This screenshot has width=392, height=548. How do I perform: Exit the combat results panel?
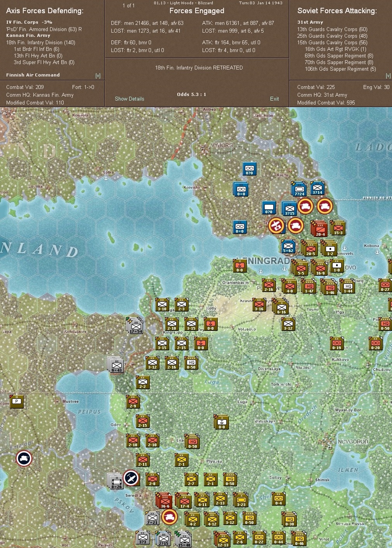tap(274, 99)
